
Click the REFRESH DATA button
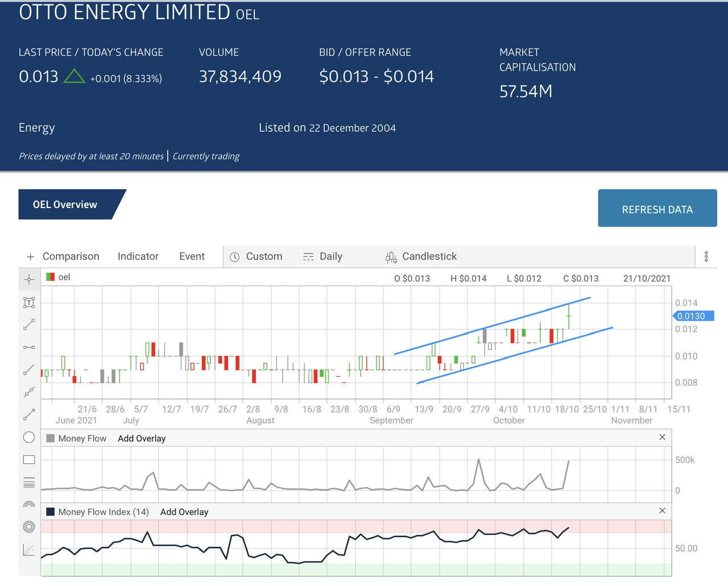657,208
